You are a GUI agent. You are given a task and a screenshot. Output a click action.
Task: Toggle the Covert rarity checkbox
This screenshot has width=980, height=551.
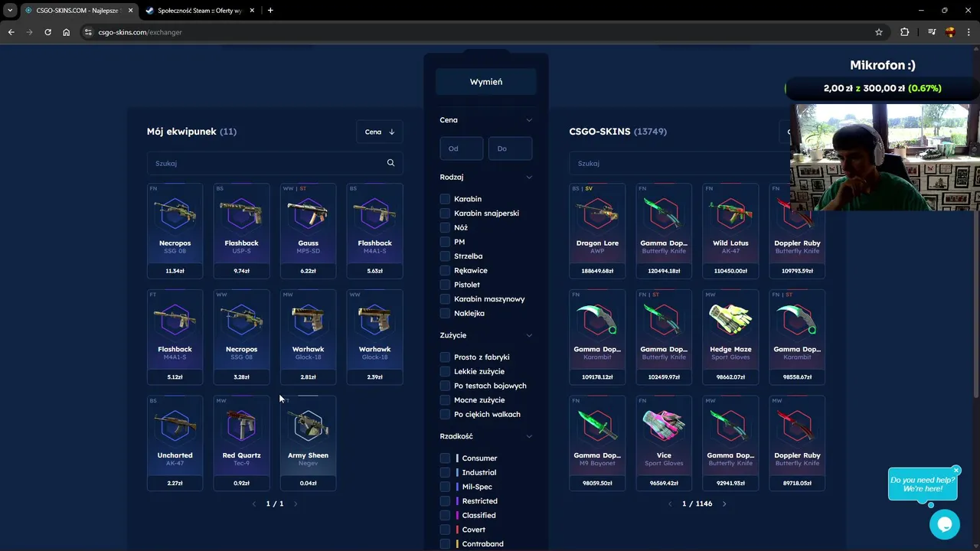click(445, 530)
